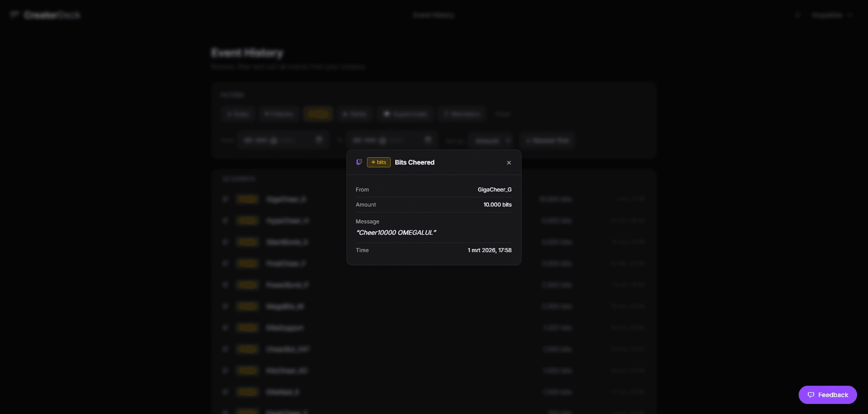
Task: Click the "Time" field label
Action: [362, 250]
